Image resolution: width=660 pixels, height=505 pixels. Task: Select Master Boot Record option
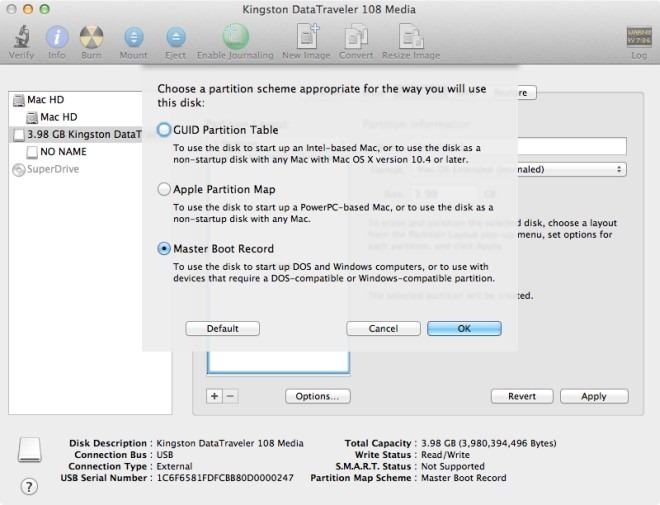[x=164, y=249]
